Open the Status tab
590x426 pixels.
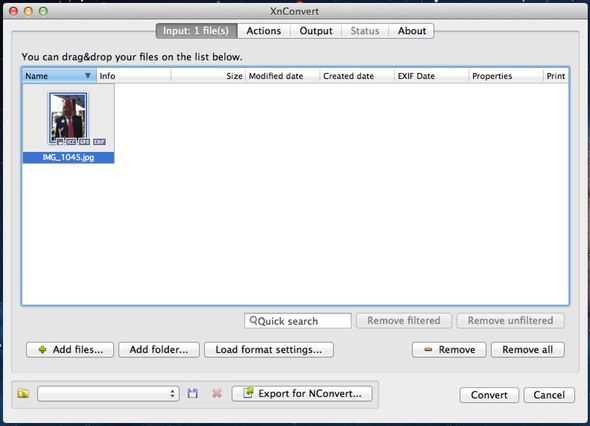365,31
